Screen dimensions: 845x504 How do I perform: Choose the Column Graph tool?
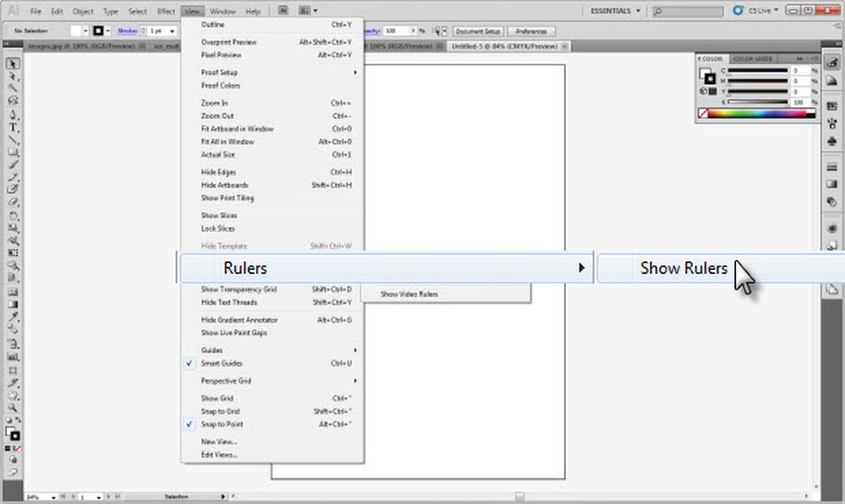[x=13, y=356]
